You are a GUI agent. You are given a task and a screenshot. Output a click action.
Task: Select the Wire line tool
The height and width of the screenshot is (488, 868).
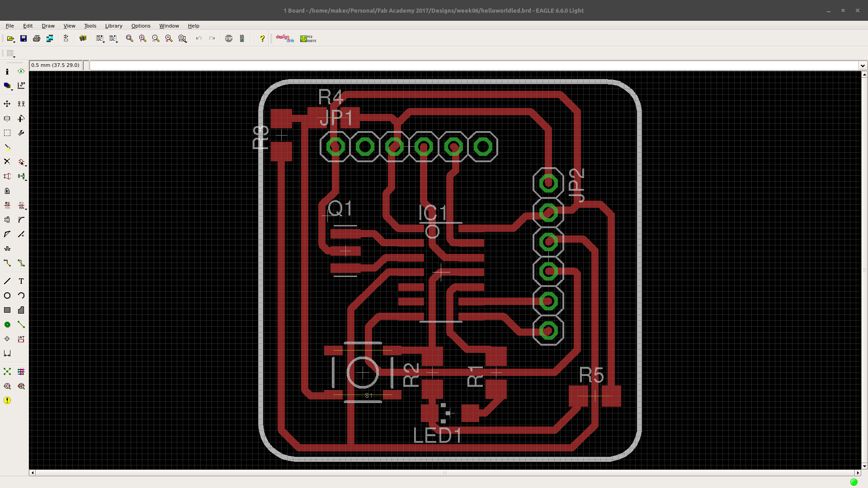7,281
